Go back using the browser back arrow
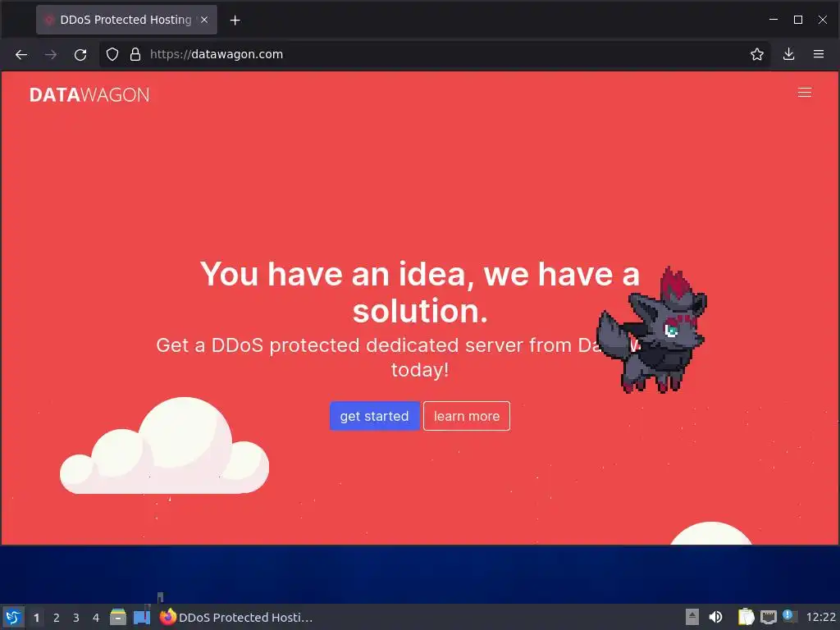 (21, 55)
